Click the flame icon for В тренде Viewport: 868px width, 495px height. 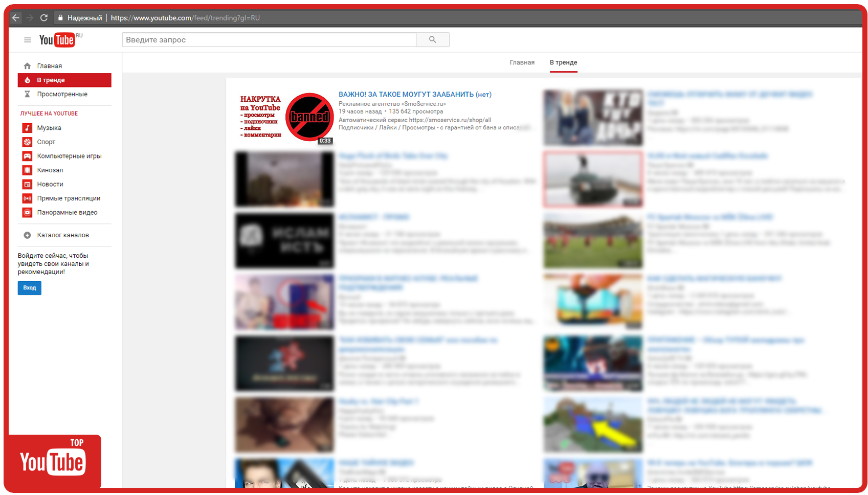[27, 80]
